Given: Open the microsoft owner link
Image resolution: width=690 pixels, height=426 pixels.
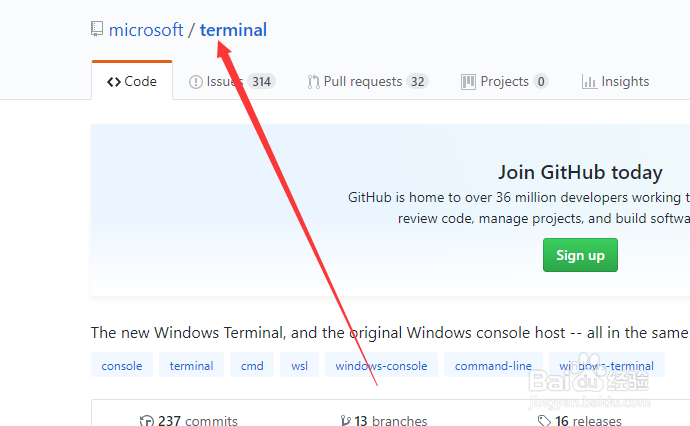Looking at the screenshot, I should click(x=146, y=30).
